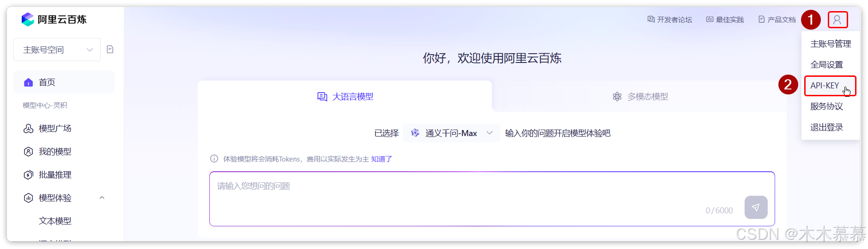Click the 我的模型 sidebar icon
Viewport: 868px width, 249px height.
click(29, 152)
